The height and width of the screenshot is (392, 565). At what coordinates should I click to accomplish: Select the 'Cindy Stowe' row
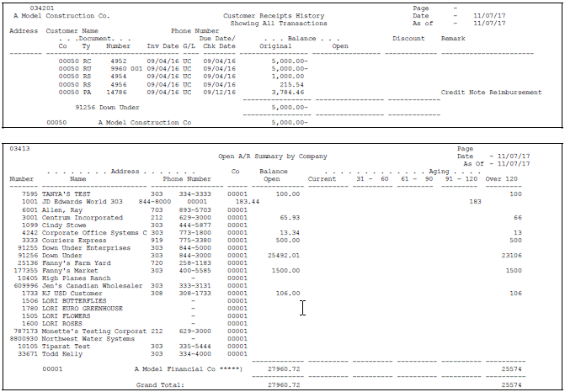(64, 225)
